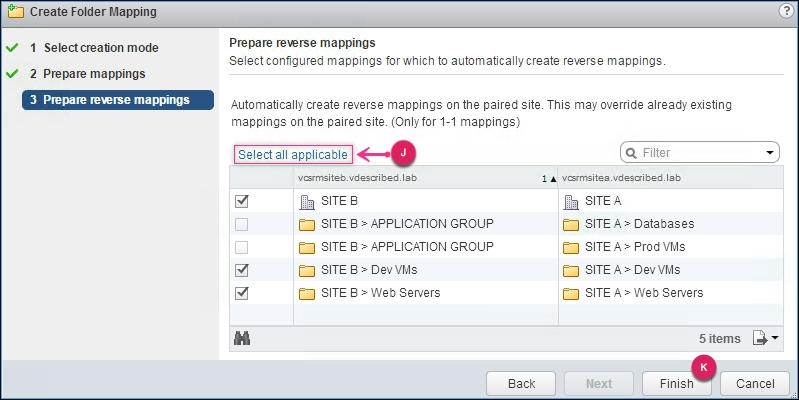799x400 pixels.
Task: Uncheck the Dev VMs row checkbox
Action: 242,270
